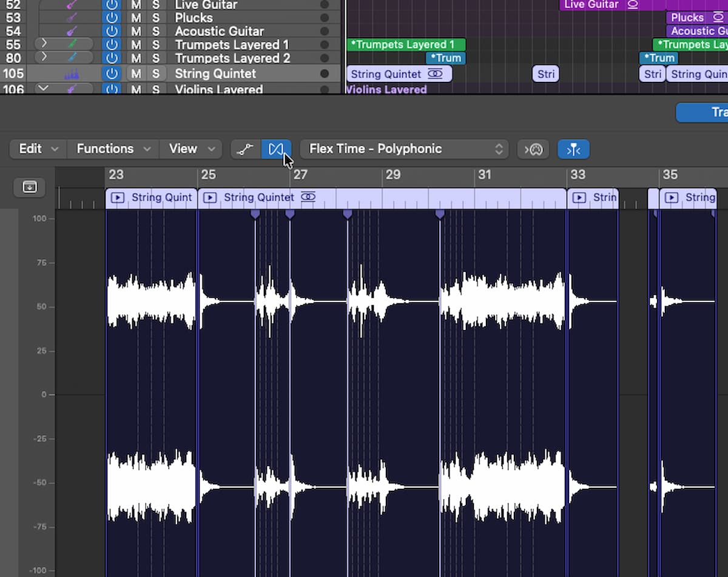Viewport: 728px width, 577px height.
Task: Expand the Trumpets Layered 2 track stack
Action: coord(44,57)
